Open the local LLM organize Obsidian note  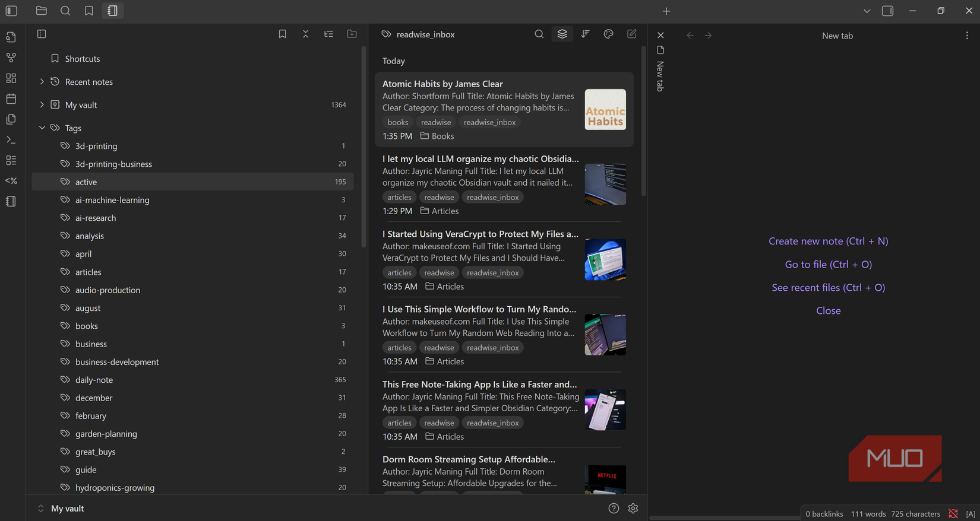tap(504, 185)
